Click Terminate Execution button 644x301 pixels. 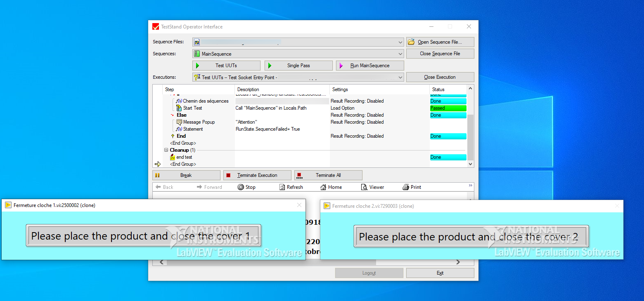click(x=257, y=175)
